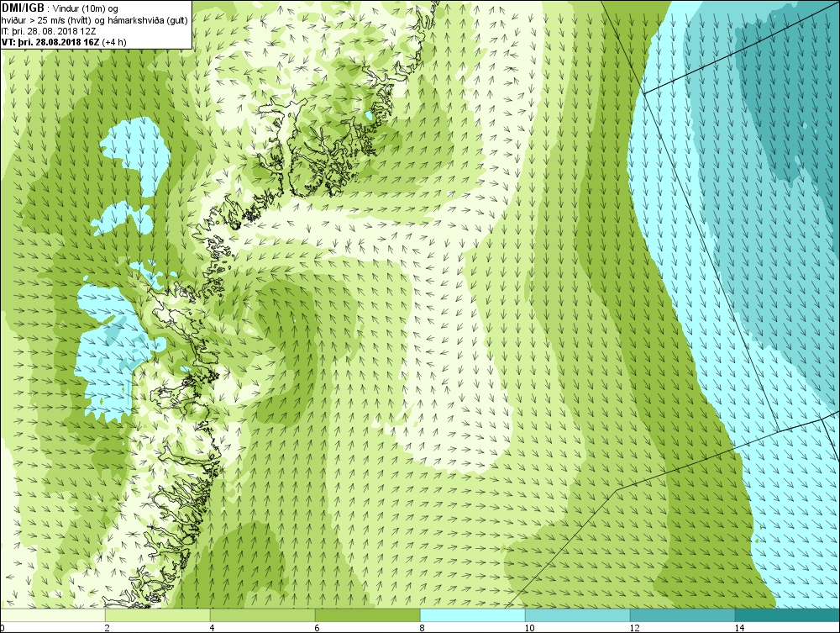Click the 0–2 m/s palest legend swatch
Screen dimensions: 840x633
click(x=52, y=615)
